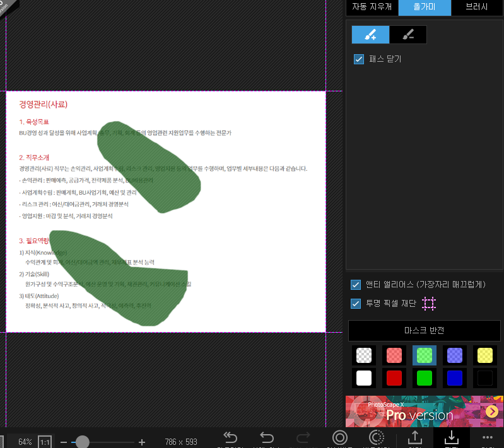
Task: Click the dotted half-circle compare icon
Action: [x=377, y=438]
